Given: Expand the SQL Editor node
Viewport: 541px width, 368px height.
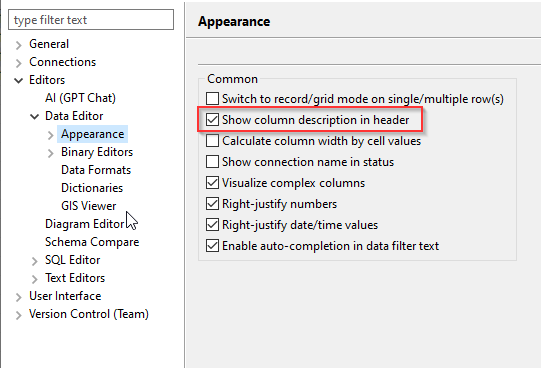Looking at the screenshot, I should (35, 261).
